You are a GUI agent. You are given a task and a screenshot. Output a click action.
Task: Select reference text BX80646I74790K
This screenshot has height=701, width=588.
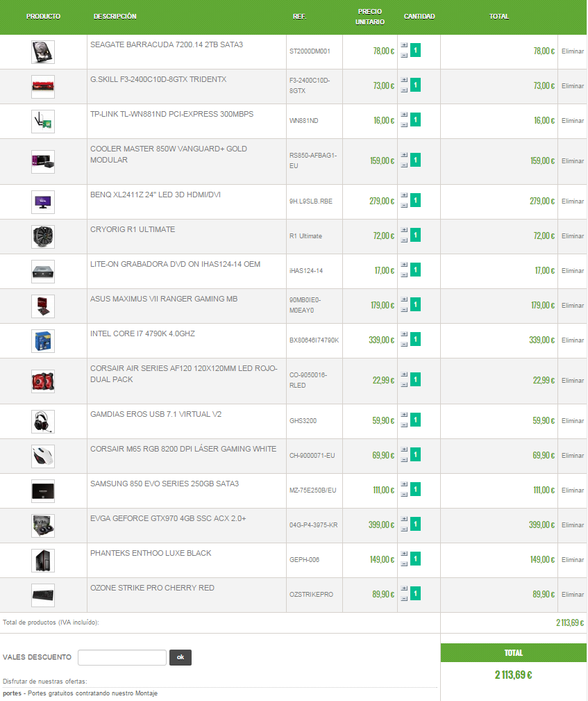[x=314, y=340]
